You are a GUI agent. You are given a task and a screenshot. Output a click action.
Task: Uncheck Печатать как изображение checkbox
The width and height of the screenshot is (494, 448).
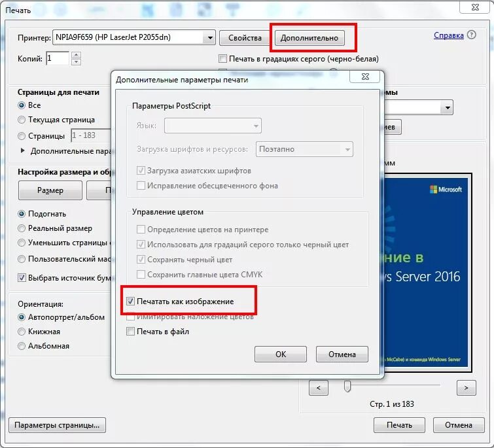click(130, 302)
